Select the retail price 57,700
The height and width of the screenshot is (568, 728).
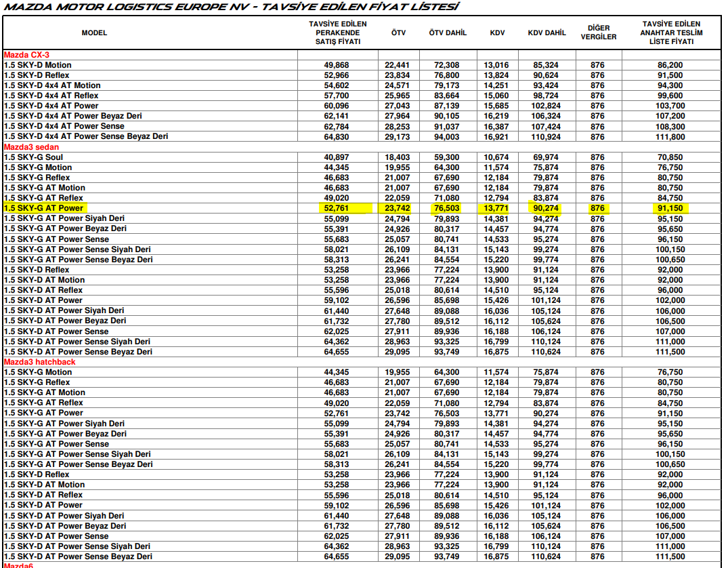[336, 96]
